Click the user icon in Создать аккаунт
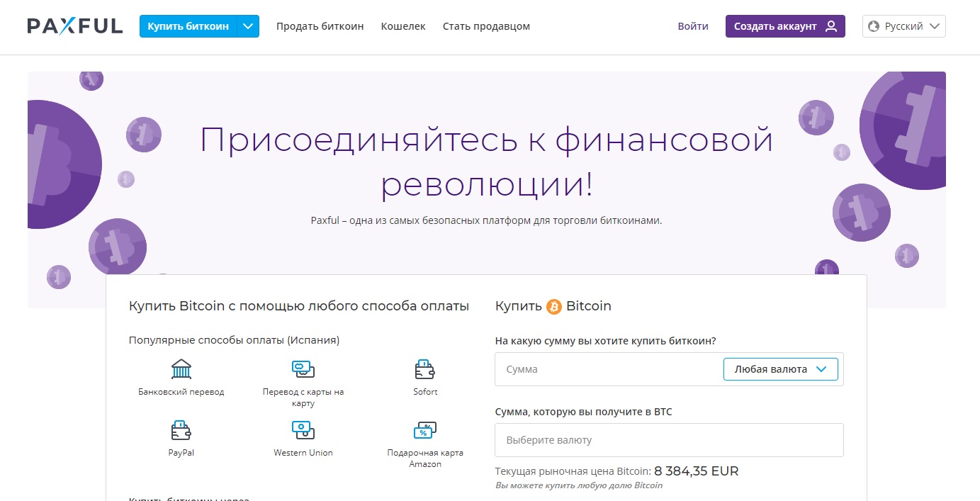The image size is (980, 501). coord(831,26)
